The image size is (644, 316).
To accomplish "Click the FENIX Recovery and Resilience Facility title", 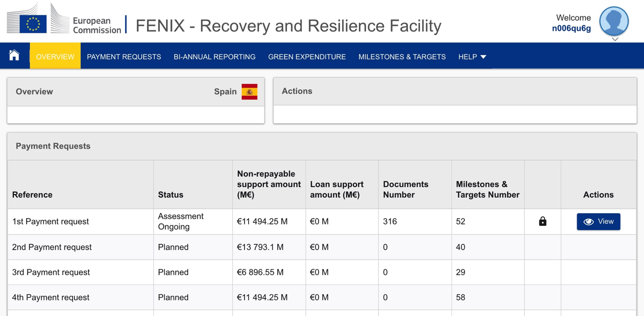I will coord(289,26).
